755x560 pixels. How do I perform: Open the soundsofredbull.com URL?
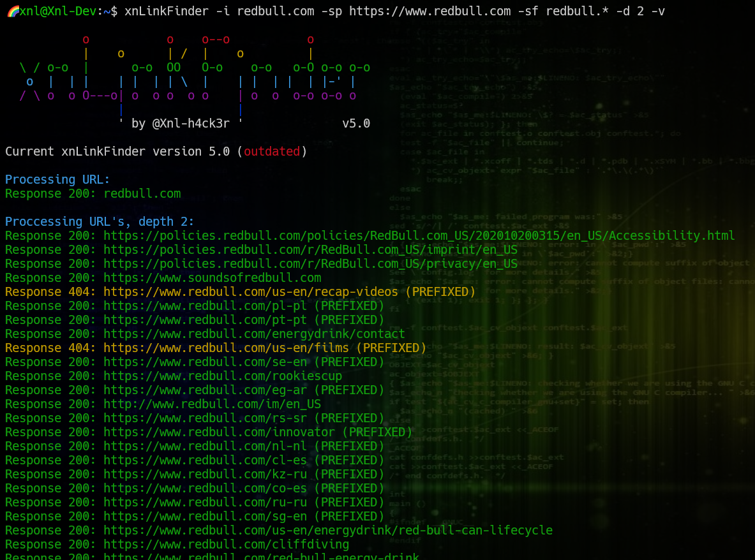[213, 277]
